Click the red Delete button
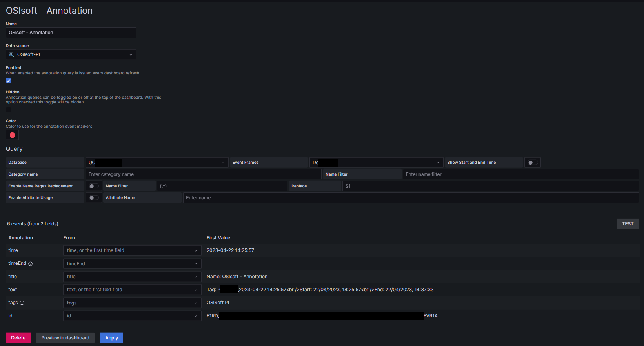 18,338
